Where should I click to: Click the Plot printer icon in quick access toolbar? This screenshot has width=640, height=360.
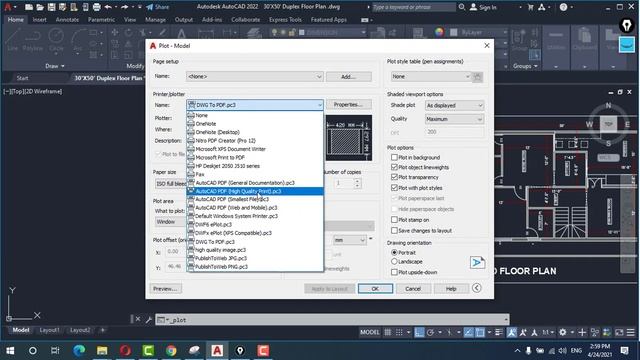[x=96, y=7]
